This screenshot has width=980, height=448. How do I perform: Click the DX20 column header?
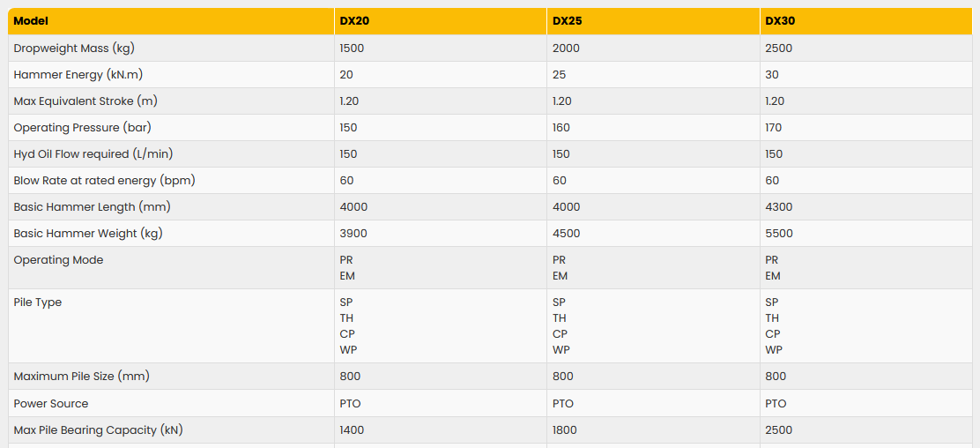tap(354, 21)
